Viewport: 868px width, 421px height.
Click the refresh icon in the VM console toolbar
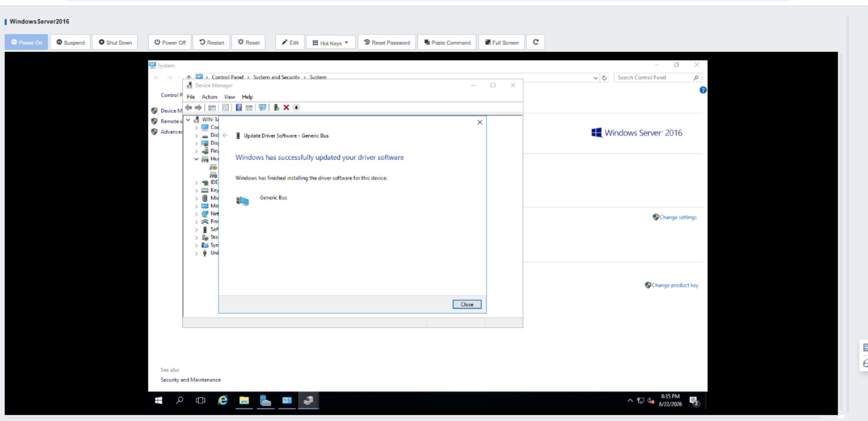(x=536, y=42)
